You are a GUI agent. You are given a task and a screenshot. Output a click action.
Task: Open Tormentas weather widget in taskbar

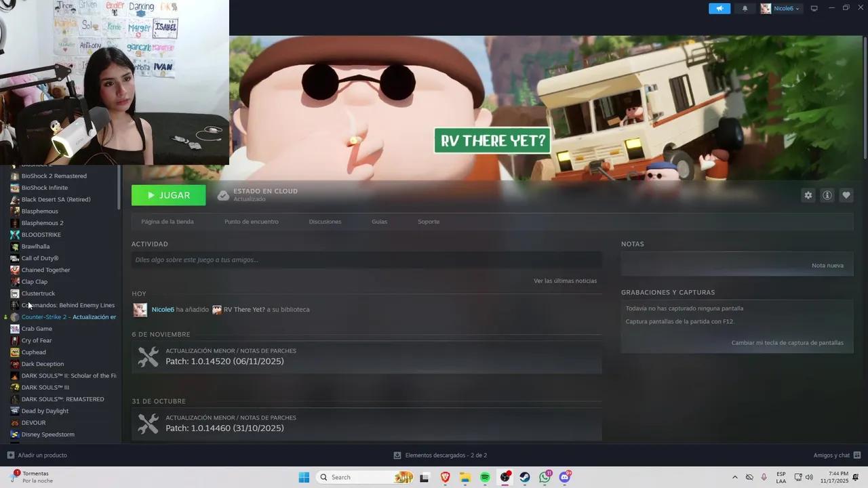[x=31, y=477]
